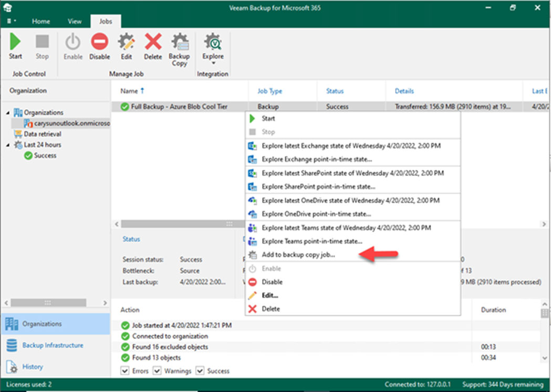
Task: Switch to the View tab
Action: tap(75, 22)
